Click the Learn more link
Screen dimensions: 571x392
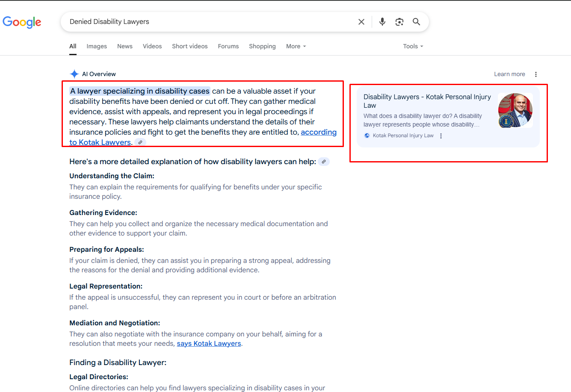pyautogui.click(x=509, y=74)
